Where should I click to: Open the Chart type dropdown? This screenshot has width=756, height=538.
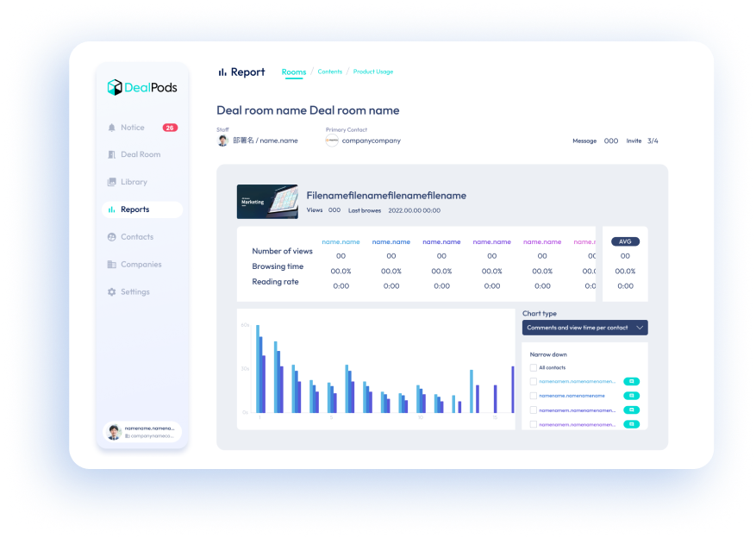point(584,328)
